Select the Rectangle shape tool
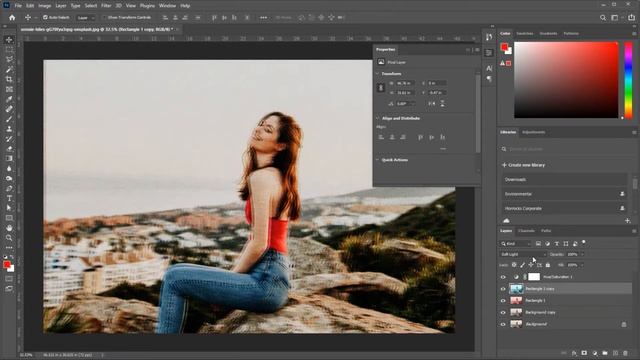Screen dimensions: 640x360 (x=9, y=218)
